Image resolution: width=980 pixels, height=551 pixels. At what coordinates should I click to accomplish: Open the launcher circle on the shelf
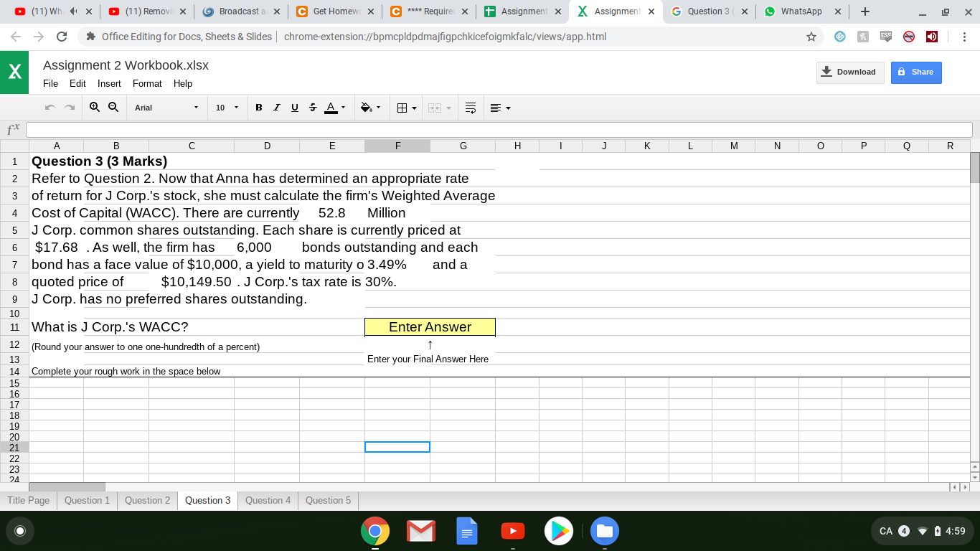[20, 532]
